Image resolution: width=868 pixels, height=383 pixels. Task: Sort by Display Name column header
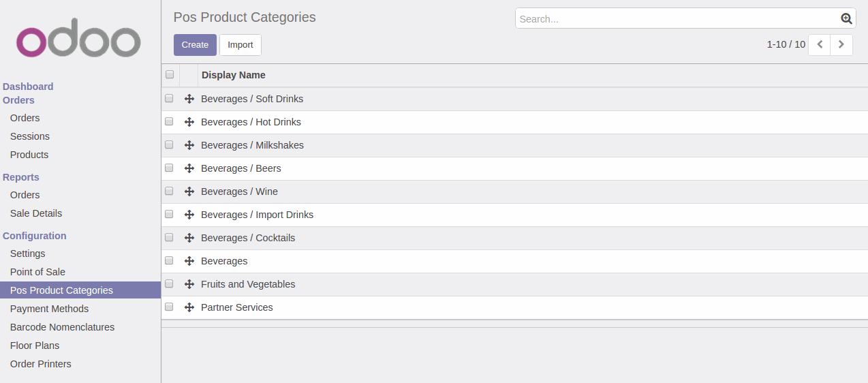(x=234, y=75)
